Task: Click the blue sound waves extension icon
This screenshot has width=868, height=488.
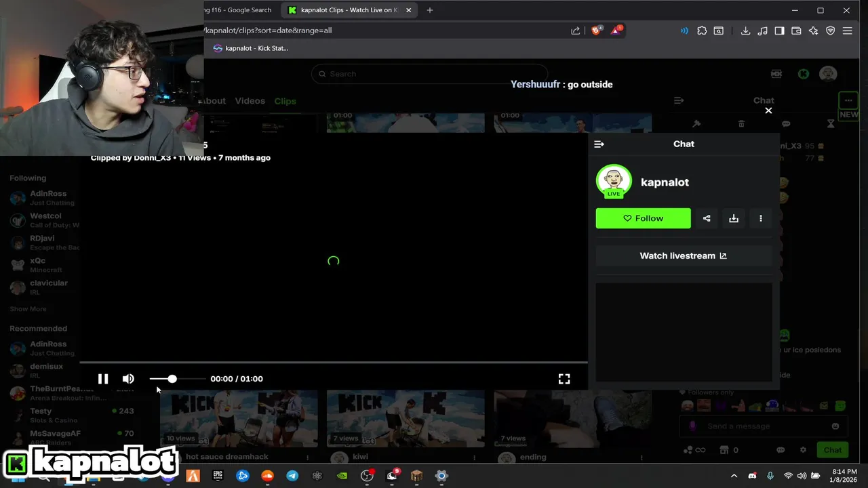Action: [x=684, y=30]
